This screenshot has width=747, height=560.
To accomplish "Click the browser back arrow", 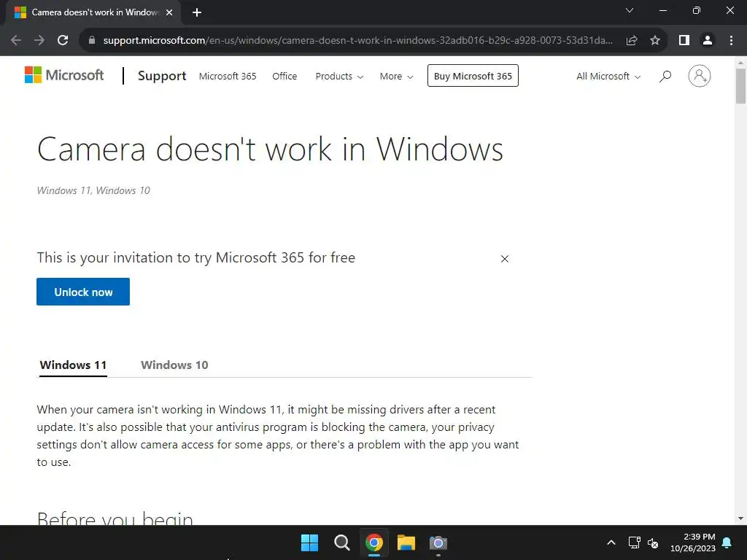I will click(x=16, y=41).
